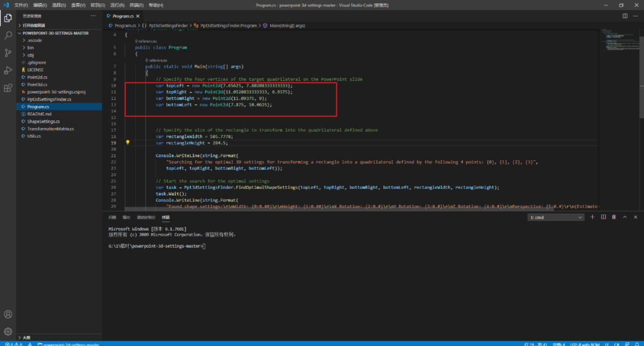Image resolution: width=644 pixels, height=346 pixels.
Task: Open the Accounts icon menu
Action: [x=8, y=314]
